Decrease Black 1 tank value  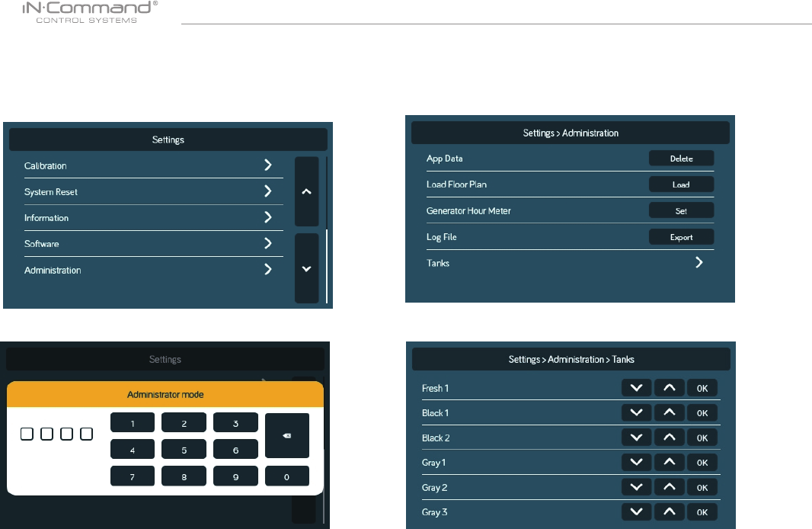pos(637,413)
